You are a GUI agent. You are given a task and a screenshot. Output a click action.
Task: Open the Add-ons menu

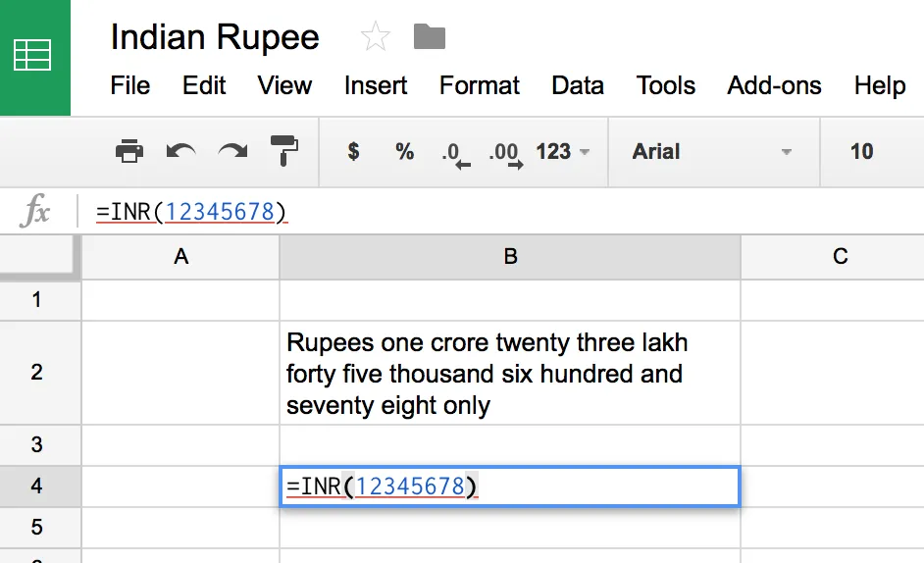click(774, 85)
